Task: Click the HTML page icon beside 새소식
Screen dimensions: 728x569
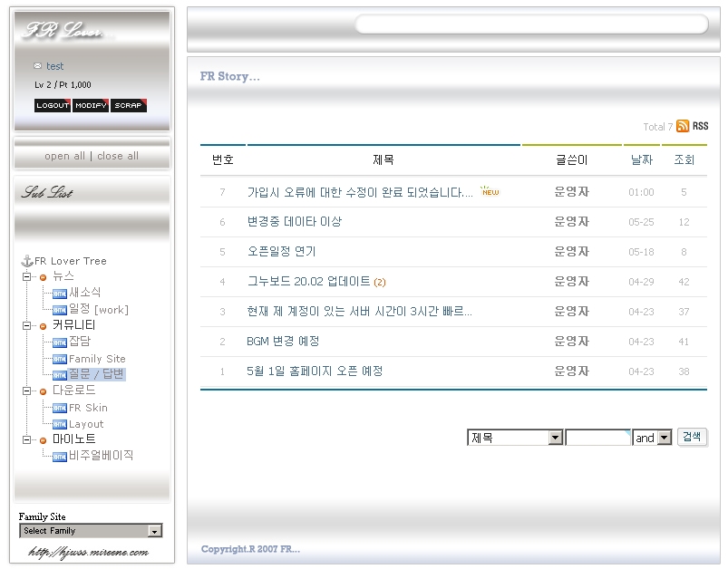Action: [x=60, y=294]
